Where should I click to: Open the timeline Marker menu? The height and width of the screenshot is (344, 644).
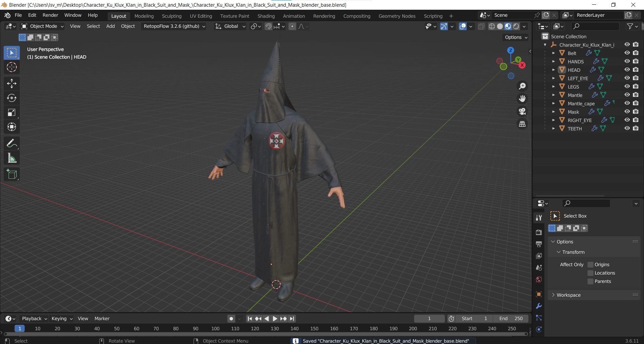coord(102,319)
